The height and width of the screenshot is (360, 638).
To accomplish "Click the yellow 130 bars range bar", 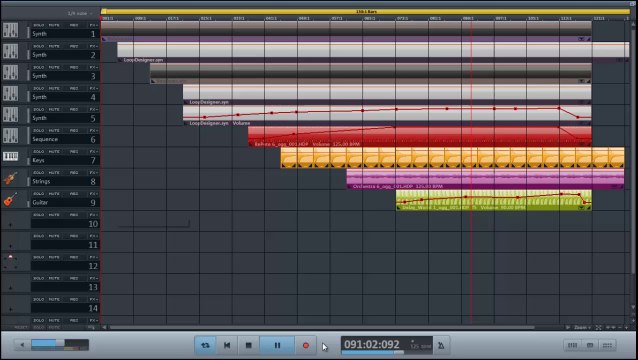I will click(x=365, y=11).
